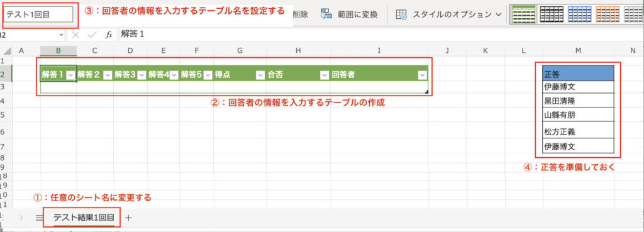Open the 解答２ filter dropdown
Screen dimensions: 644x232
click(108, 75)
